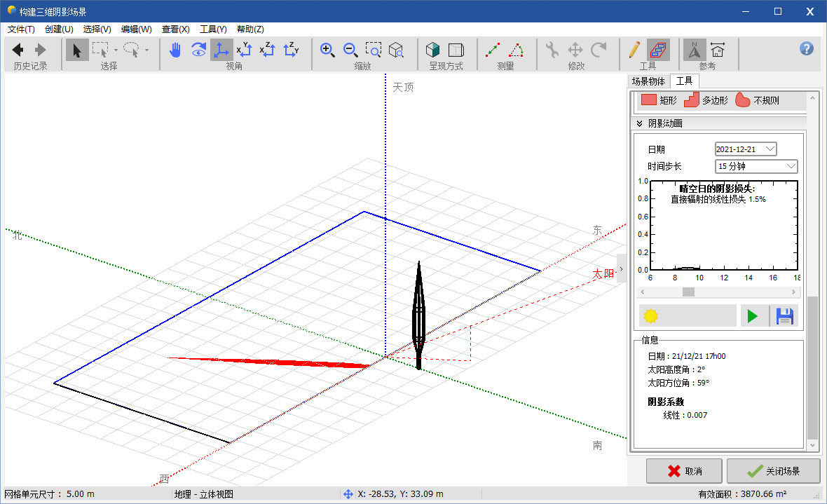
Task: Go back in history with the left arrow
Action: [18, 50]
